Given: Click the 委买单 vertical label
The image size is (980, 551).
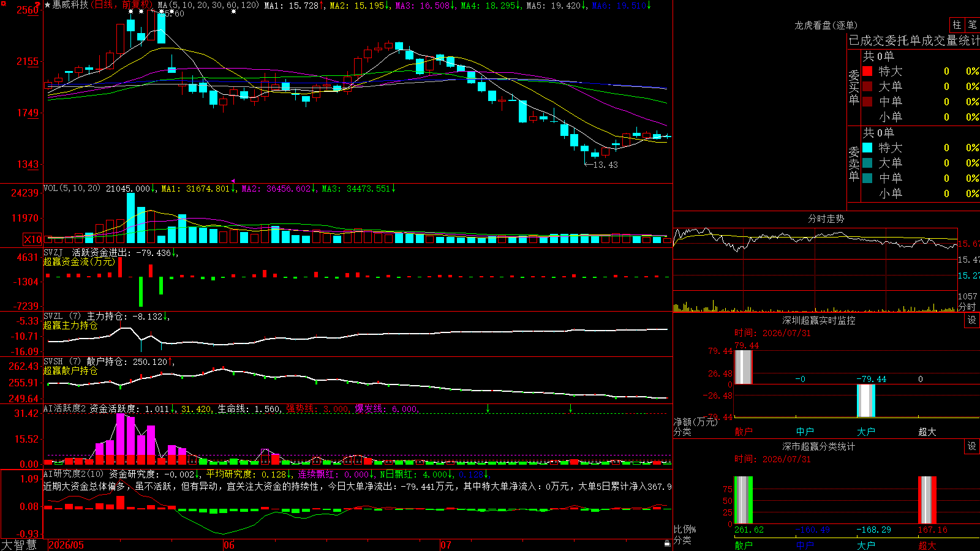Looking at the screenshot, I should 854,88.
